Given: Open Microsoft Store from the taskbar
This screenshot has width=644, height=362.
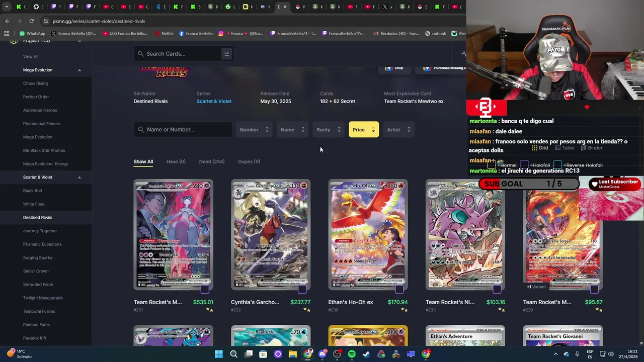Looking at the screenshot, I should pos(263,354).
